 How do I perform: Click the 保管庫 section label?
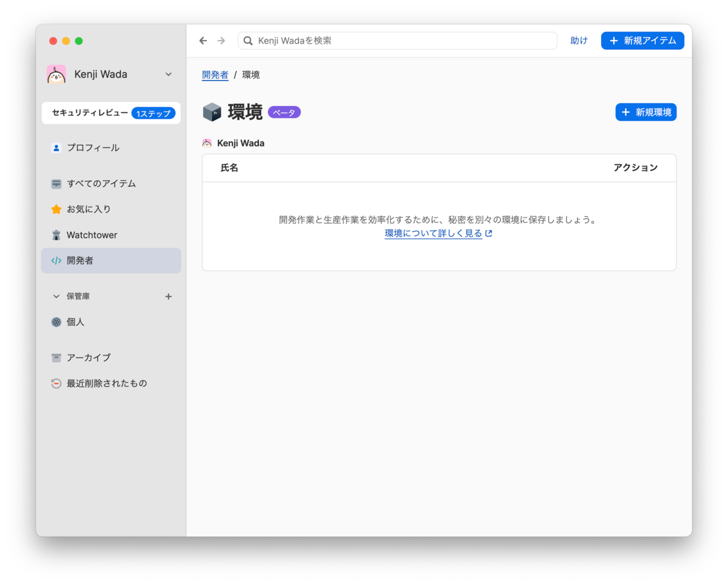(x=78, y=297)
